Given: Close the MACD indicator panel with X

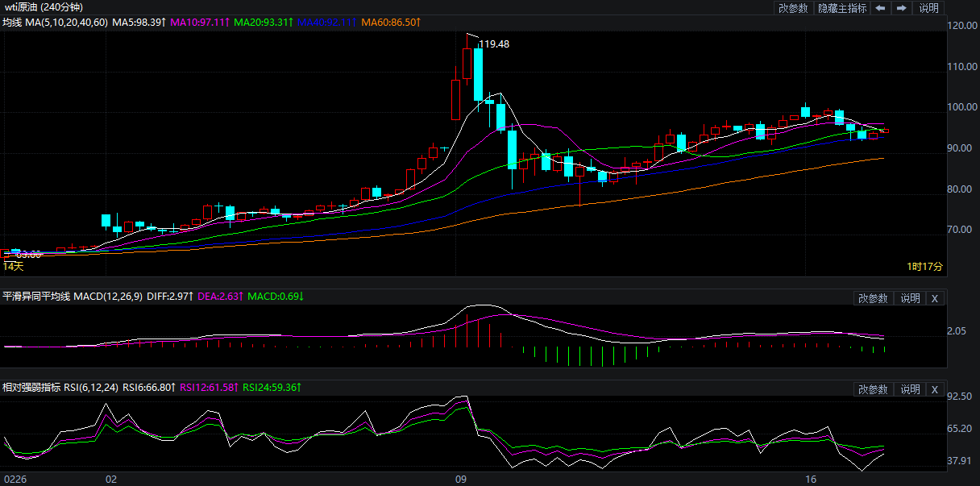Looking at the screenshot, I should click(934, 298).
